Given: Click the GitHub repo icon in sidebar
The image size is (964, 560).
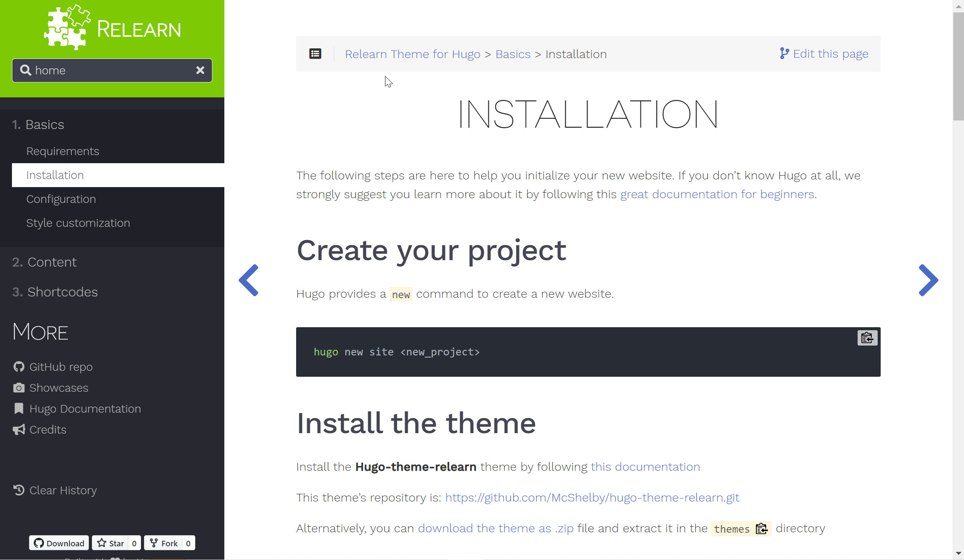Looking at the screenshot, I should click(19, 366).
